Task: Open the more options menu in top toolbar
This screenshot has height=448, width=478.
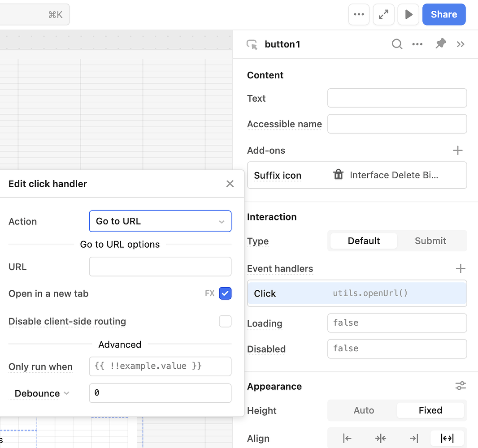Action: click(x=359, y=14)
